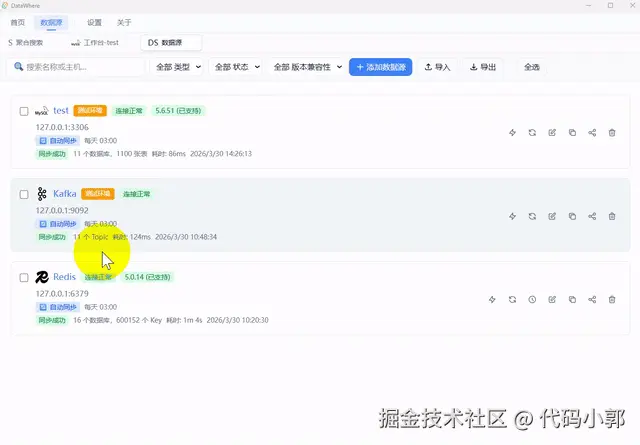Sync the Kafka datasource
Screen dimensions: 640x445
pos(532,216)
